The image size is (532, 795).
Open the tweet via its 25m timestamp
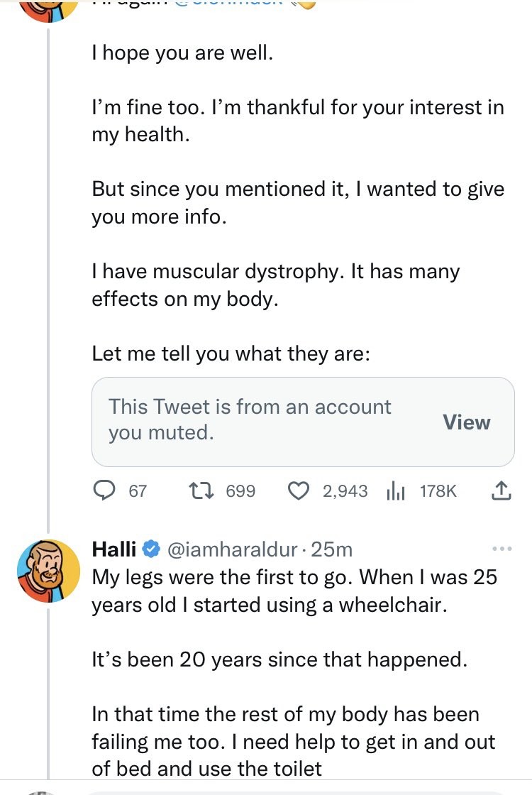[333, 549]
